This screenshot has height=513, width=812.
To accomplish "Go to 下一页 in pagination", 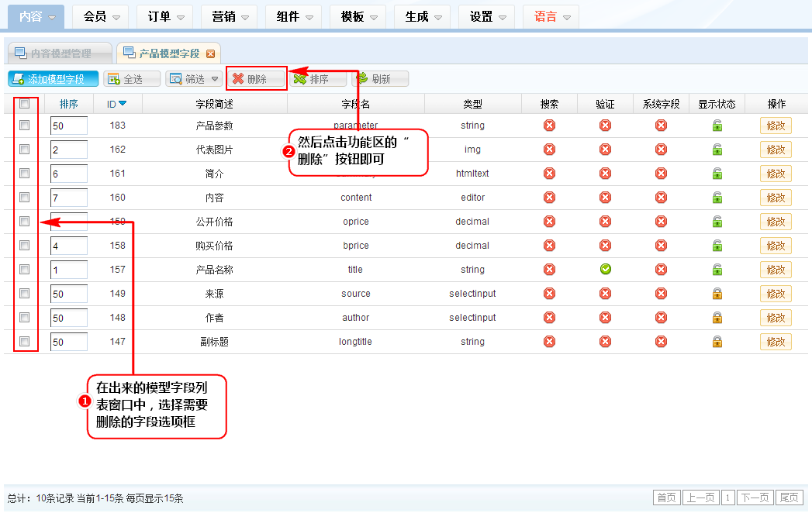I will 754,498.
